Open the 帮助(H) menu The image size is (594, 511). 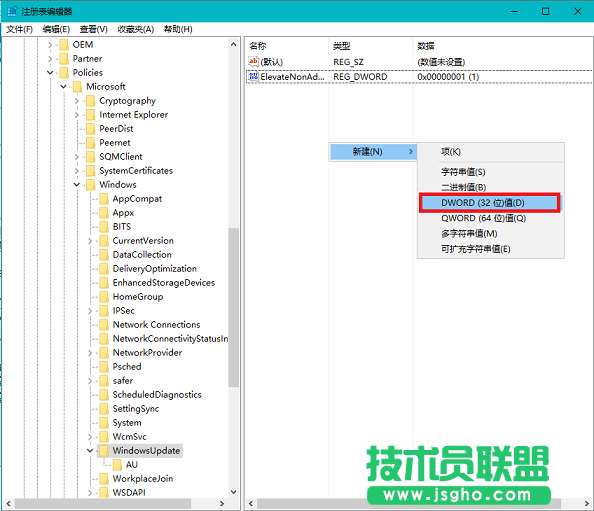(178, 29)
